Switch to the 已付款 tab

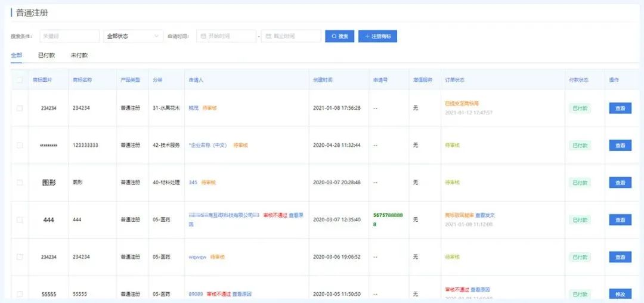pos(47,55)
